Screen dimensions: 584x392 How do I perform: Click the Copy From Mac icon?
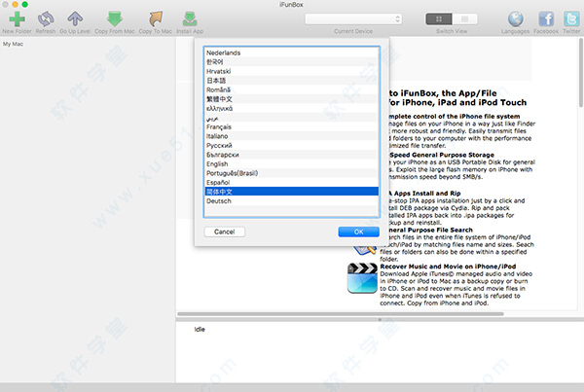click(x=115, y=18)
